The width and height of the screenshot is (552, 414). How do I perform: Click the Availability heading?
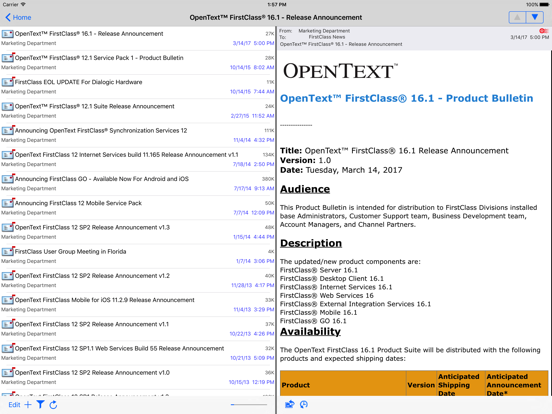[310, 332]
